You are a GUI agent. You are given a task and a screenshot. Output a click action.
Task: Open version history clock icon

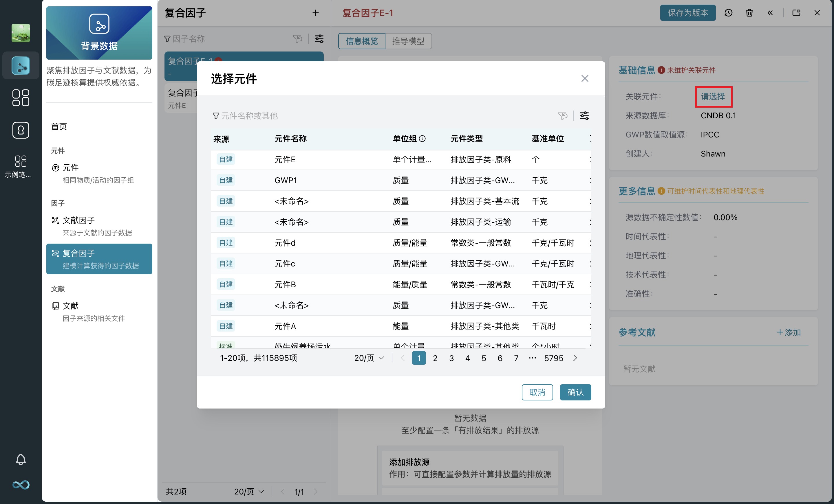[728, 13]
